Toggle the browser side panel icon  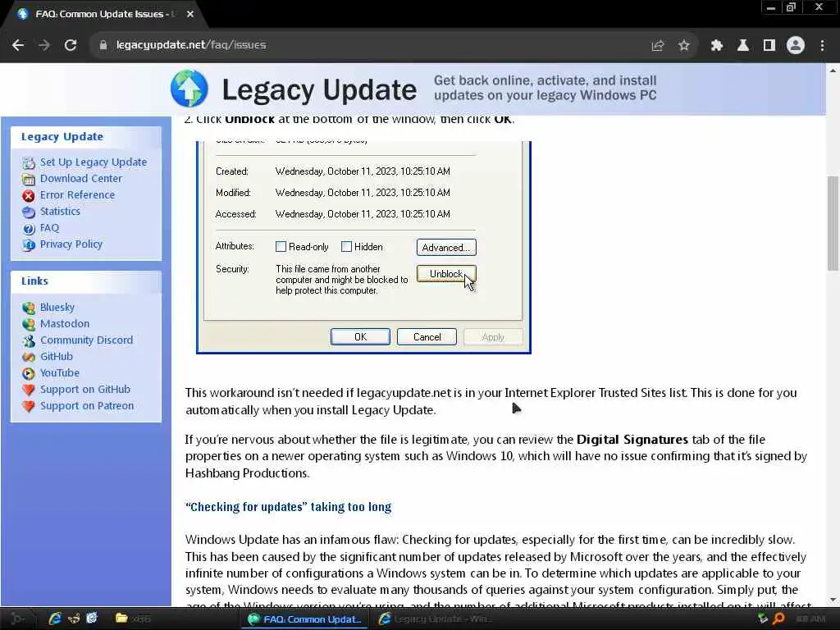[x=769, y=46]
